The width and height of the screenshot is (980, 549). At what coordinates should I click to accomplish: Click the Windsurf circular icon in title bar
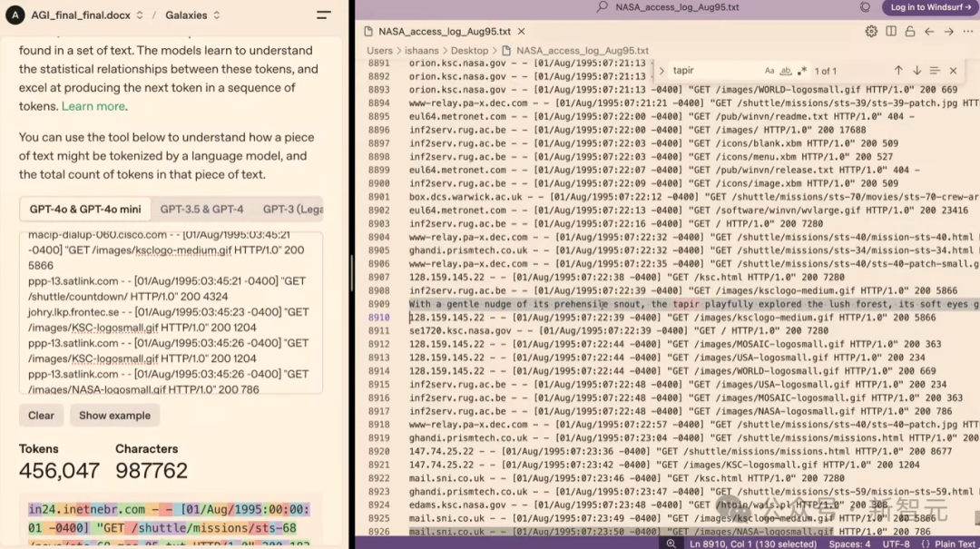click(x=865, y=7)
